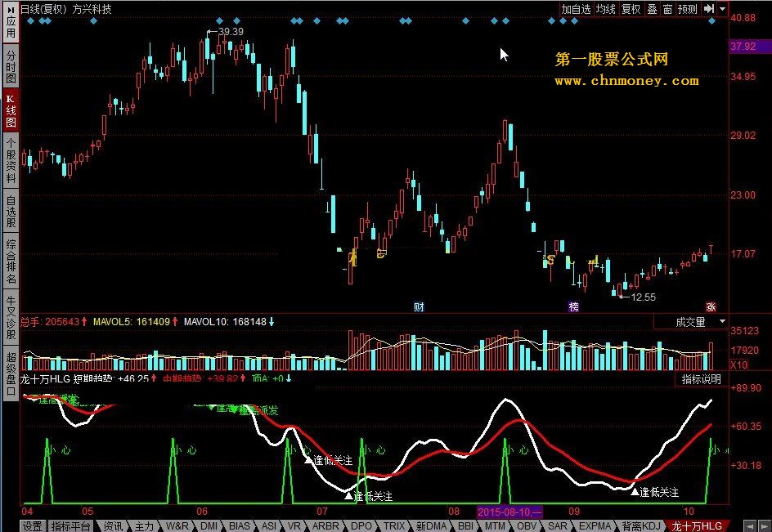Add stock via 加自选 button
The height and width of the screenshot is (532, 772).
(x=576, y=9)
